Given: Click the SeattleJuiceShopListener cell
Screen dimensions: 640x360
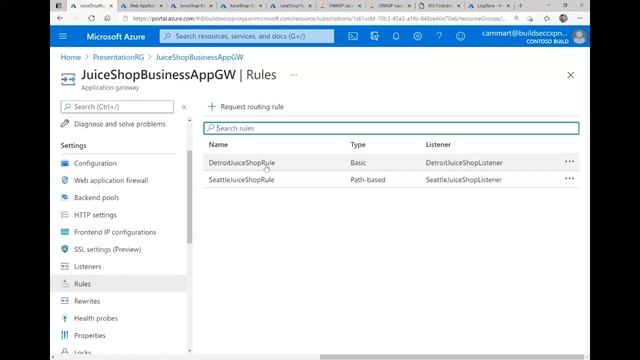Looking at the screenshot, I should tap(464, 180).
